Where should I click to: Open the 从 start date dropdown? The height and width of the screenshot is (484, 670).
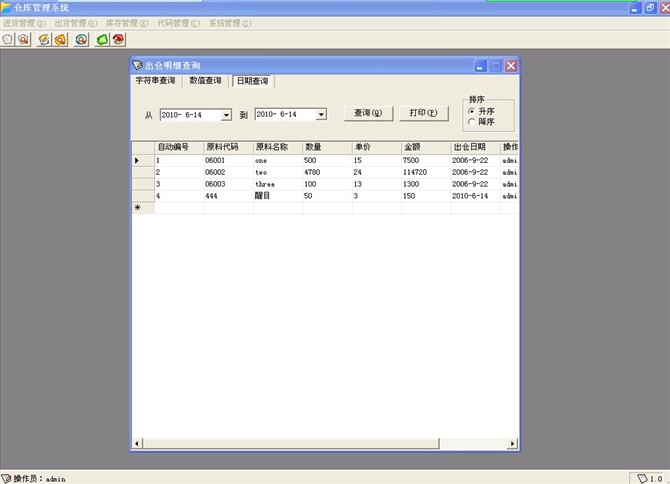pyautogui.click(x=226, y=115)
